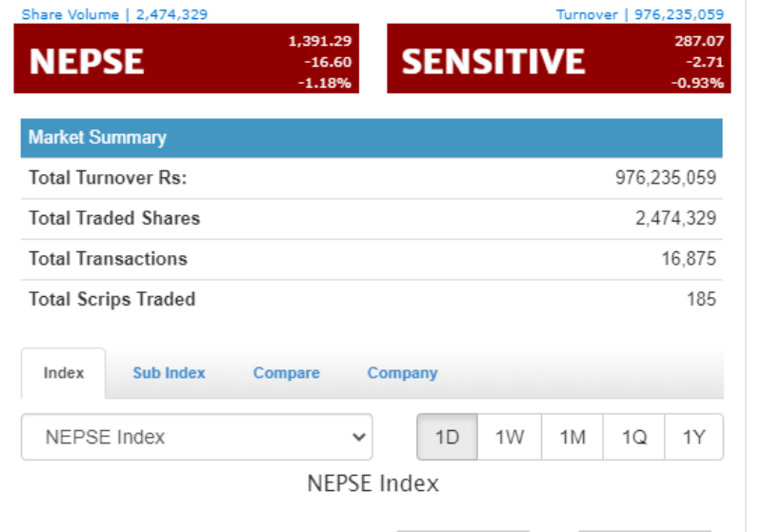762x532 pixels.
Task: Click the Turnover 976,235,059 text at top
Action: (x=640, y=14)
